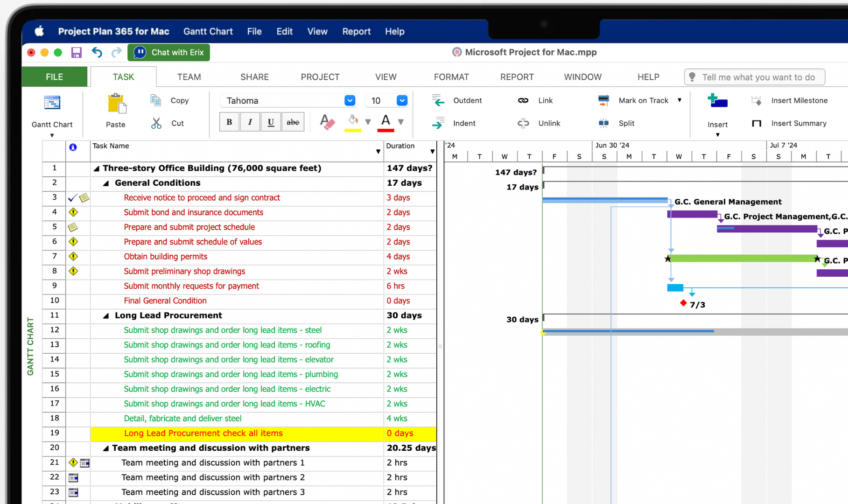848x504 pixels.
Task: Click the Link tasks chain icon
Action: click(x=523, y=100)
